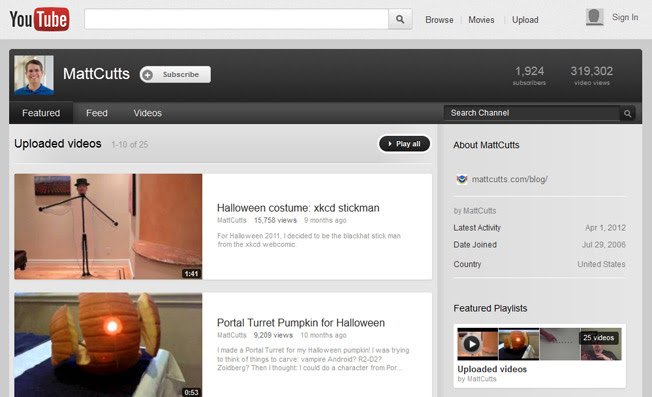Click the '9 months ago' text
The width and height of the screenshot is (652, 397).
click(325, 220)
